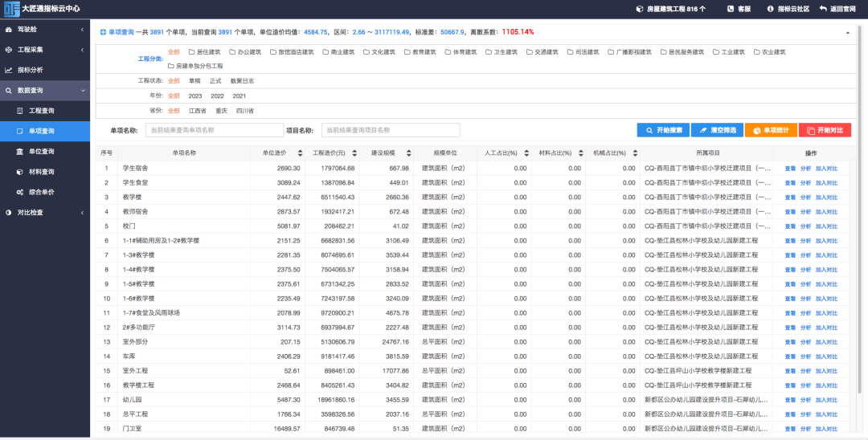Expand the 工程采集 sidebar chevron
Screen dimensions: 868x440
click(83, 50)
